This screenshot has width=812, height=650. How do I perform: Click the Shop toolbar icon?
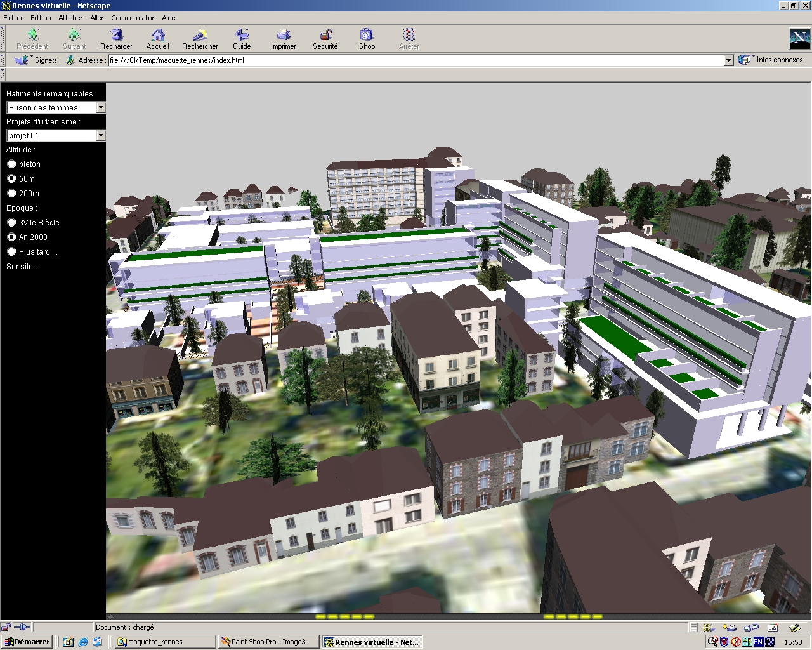coord(367,36)
